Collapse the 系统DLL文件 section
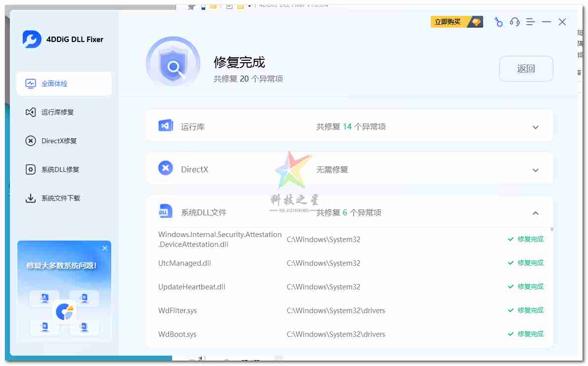 535,213
